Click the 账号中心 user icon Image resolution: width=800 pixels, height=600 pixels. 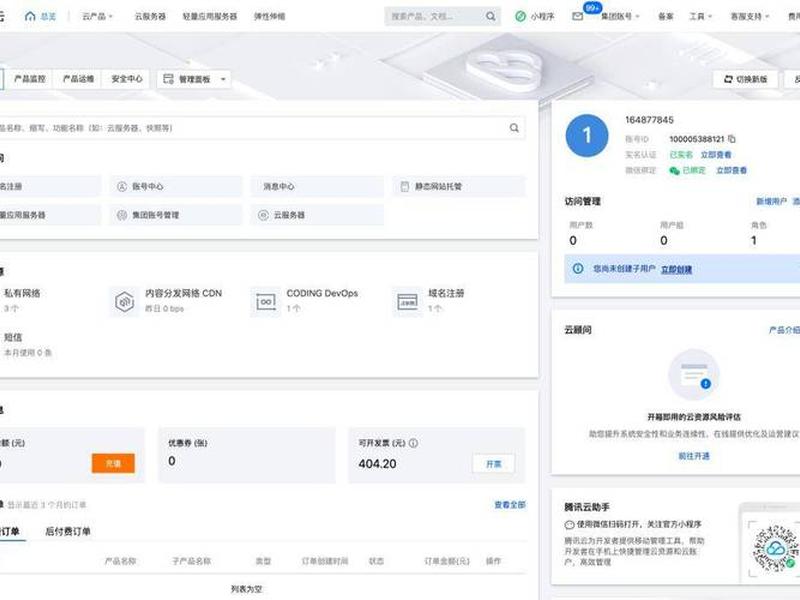(x=122, y=186)
